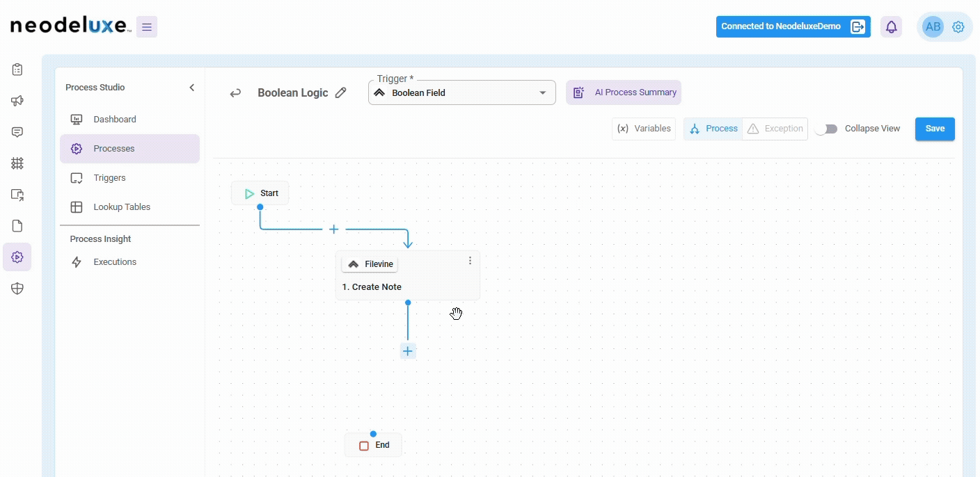Screen dimensions: 980x477
Task: Open the notifications bell icon
Action: (x=891, y=27)
